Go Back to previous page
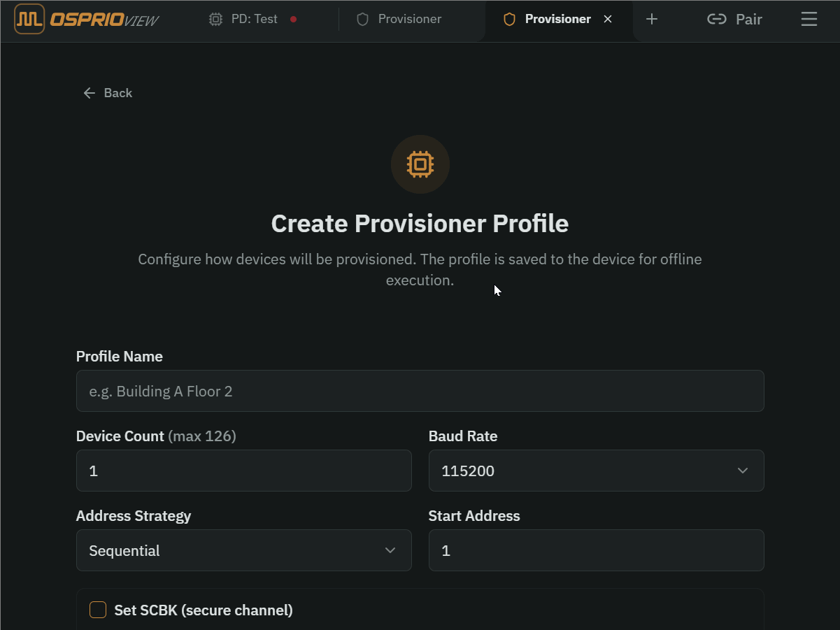 point(108,93)
